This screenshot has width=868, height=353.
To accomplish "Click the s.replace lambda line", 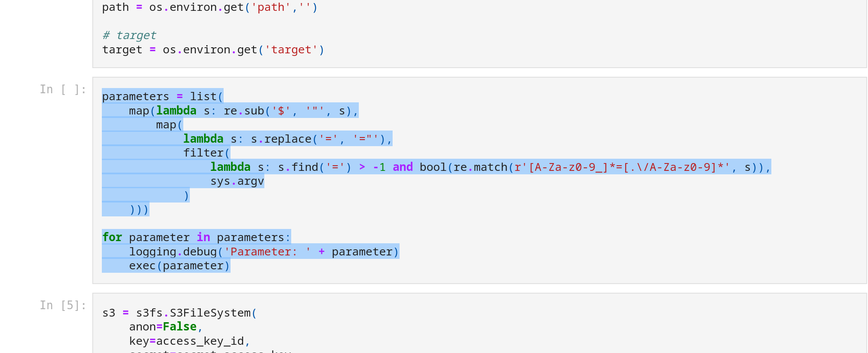I will [288, 139].
